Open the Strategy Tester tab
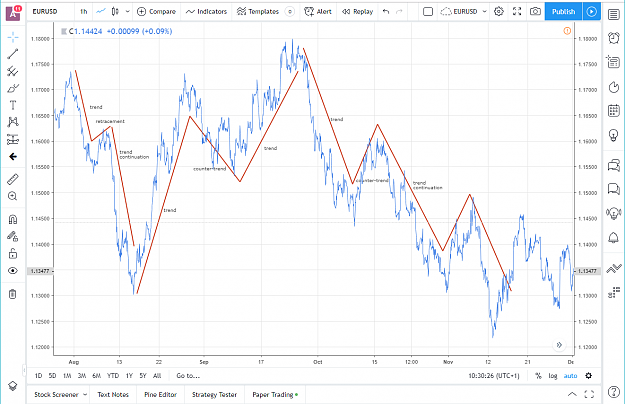This screenshot has height=404, width=625. coord(214,394)
